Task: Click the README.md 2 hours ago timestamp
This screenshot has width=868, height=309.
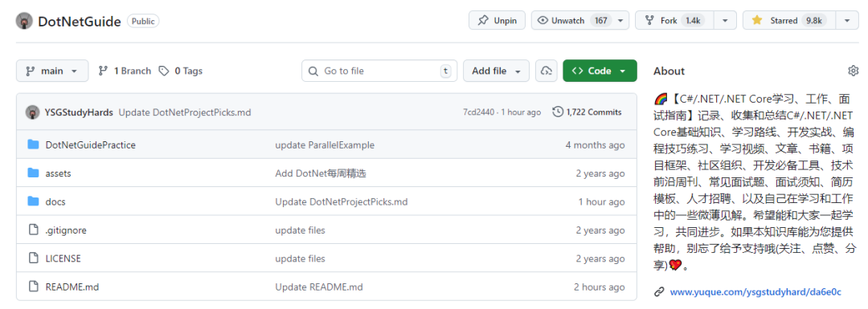Action: pyautogui.click(x=600, y=287)
